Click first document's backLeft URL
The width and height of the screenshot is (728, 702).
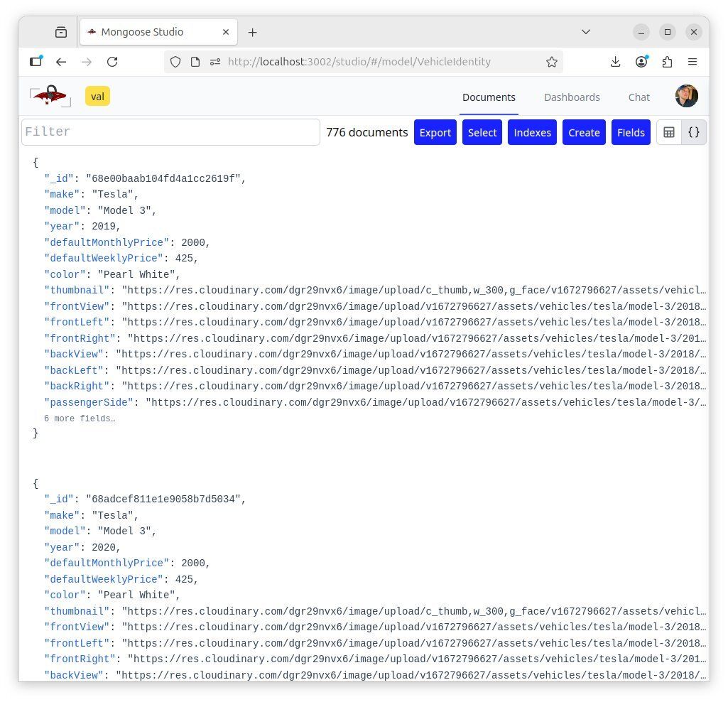tap(411, 371)
